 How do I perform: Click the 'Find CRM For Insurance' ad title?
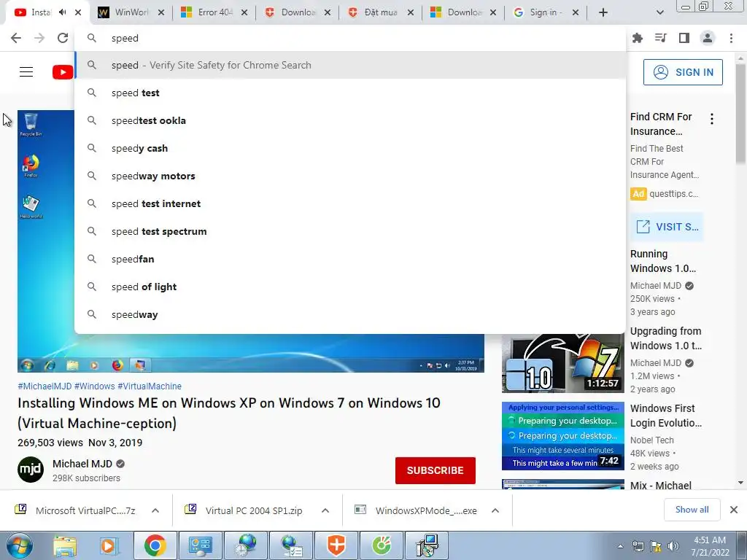tap(661, 124)
